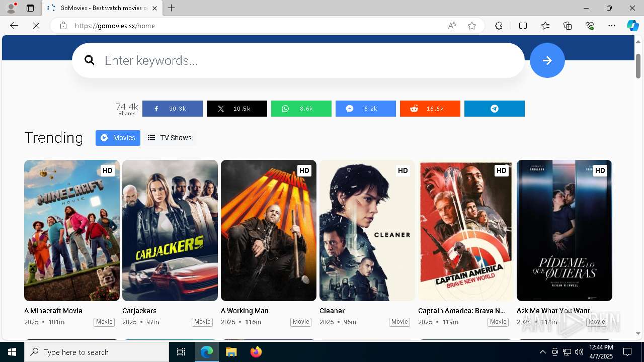Open Read aloud in address bar
This screenshot has height=362, width=644.
(x=452, y=26)
